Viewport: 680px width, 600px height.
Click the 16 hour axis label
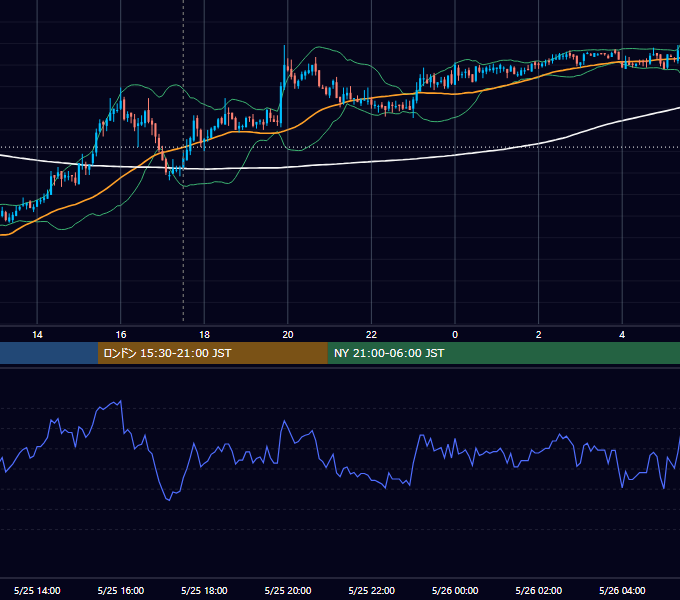121,335
